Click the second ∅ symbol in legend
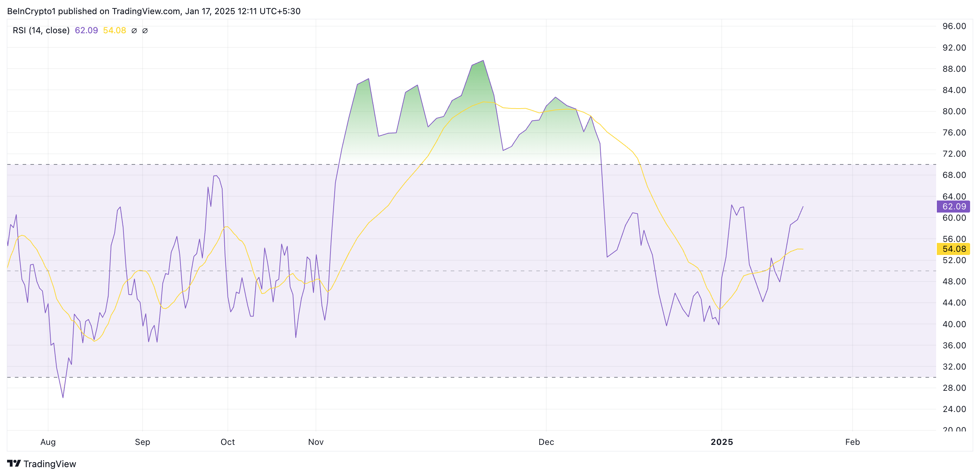 (145, 31)
